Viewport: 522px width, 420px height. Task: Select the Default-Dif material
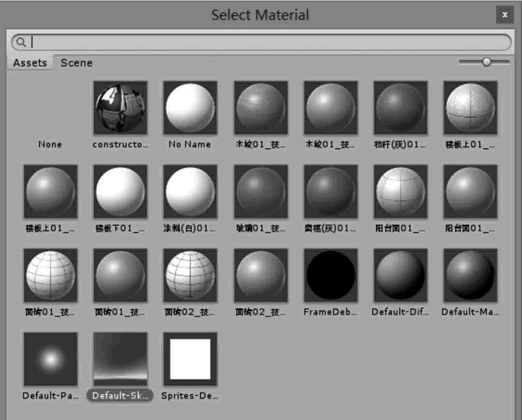(400, 275)
